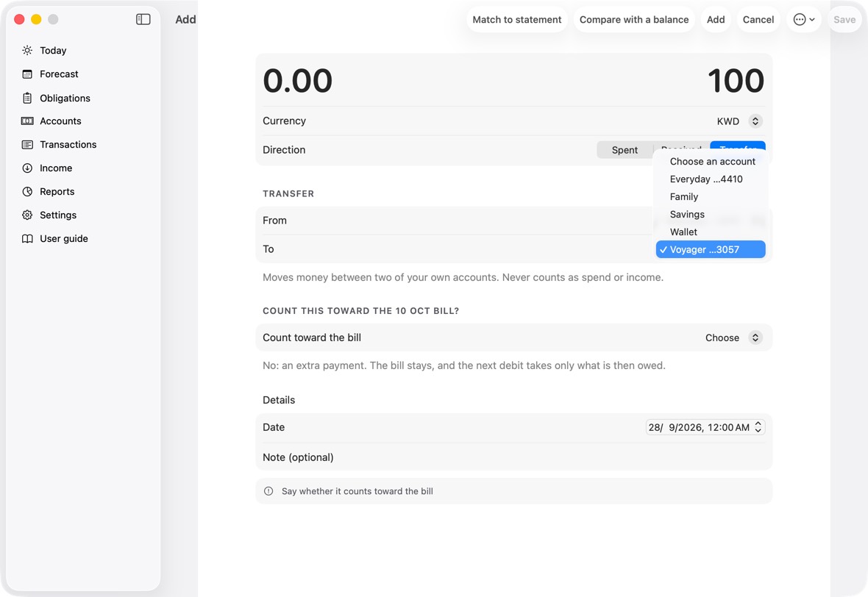The height and width of the screenshot is (597, 868).
Task: Open Today via its sun icon
Action: click(x=27, y=50)
